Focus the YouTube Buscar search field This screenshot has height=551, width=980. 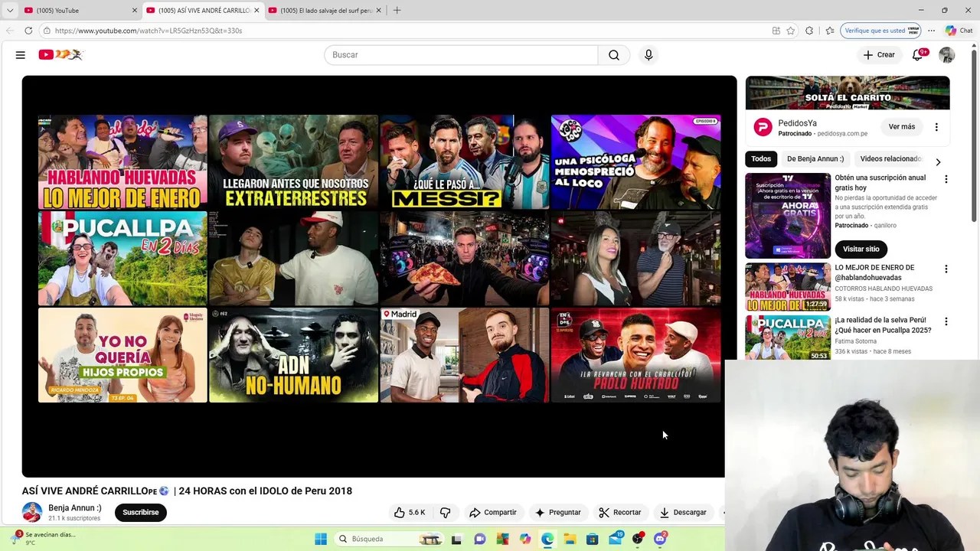point(461,55)
